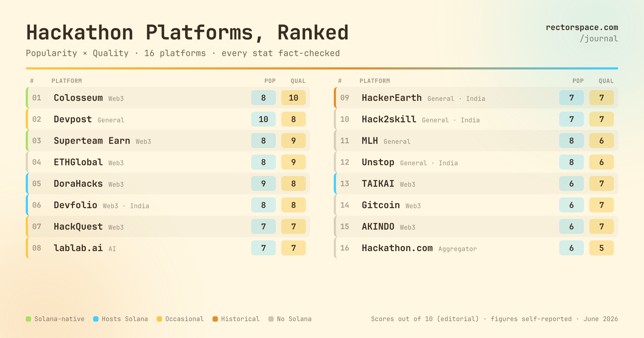Click the Solana-native legend label
The height and width of the screenshot is (338, 644).
pos(59,319)
